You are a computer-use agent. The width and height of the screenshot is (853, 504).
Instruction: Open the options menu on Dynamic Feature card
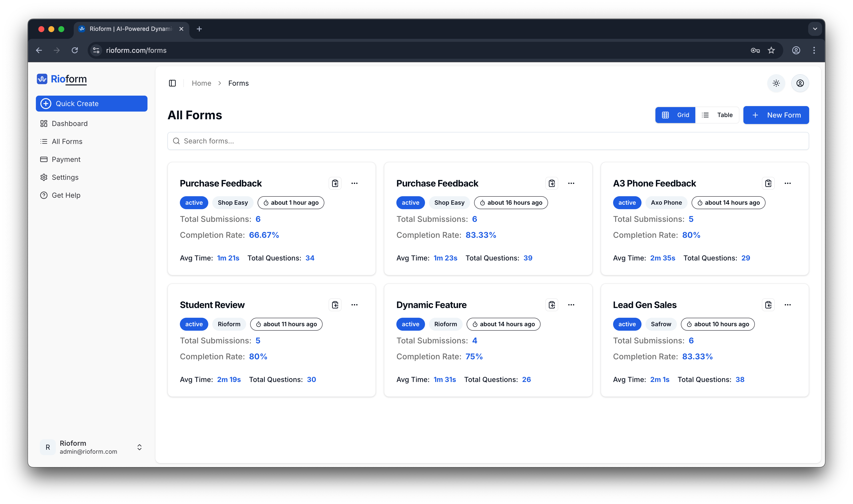pos(571,305)
